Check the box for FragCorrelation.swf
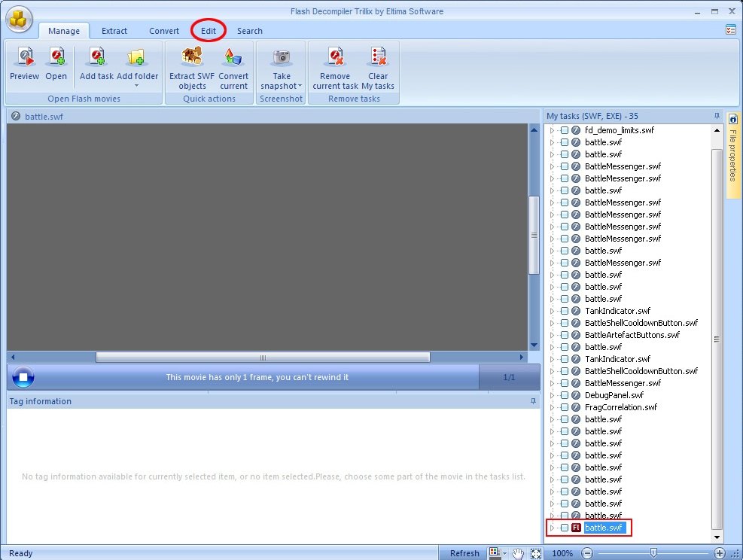Viewport: 743px width, 560px height. pos(565,407)
